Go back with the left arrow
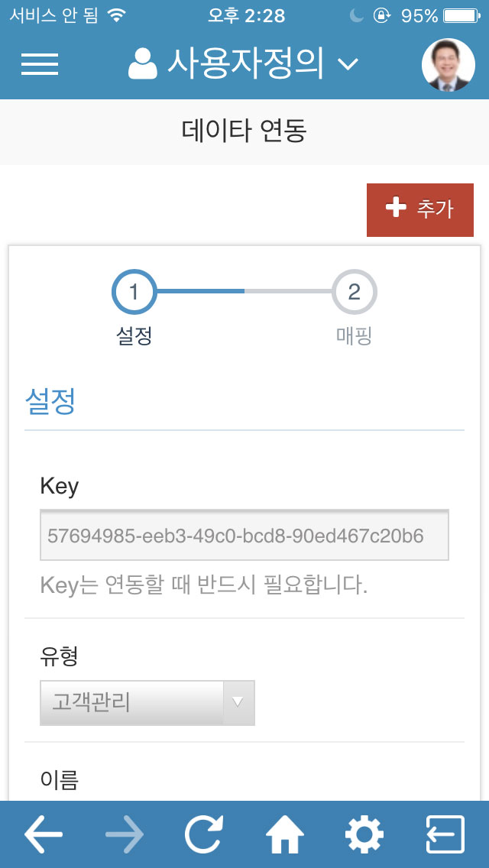 coord(44,834)
